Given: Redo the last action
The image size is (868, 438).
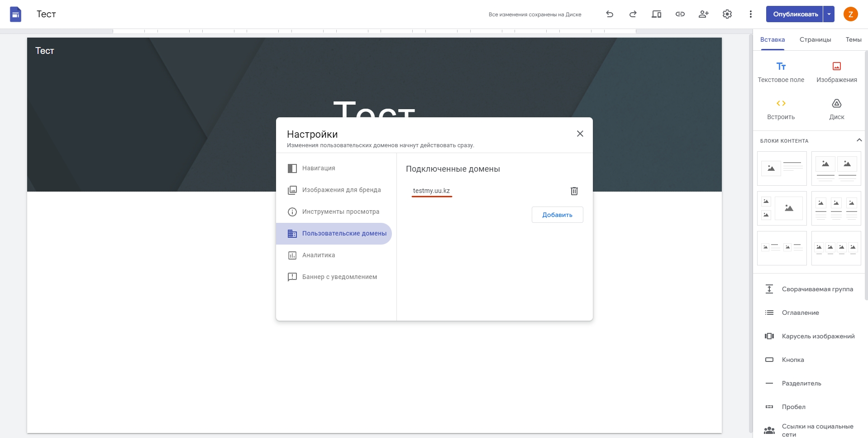Looking at the screenshot, I should [x=633, y=14].
